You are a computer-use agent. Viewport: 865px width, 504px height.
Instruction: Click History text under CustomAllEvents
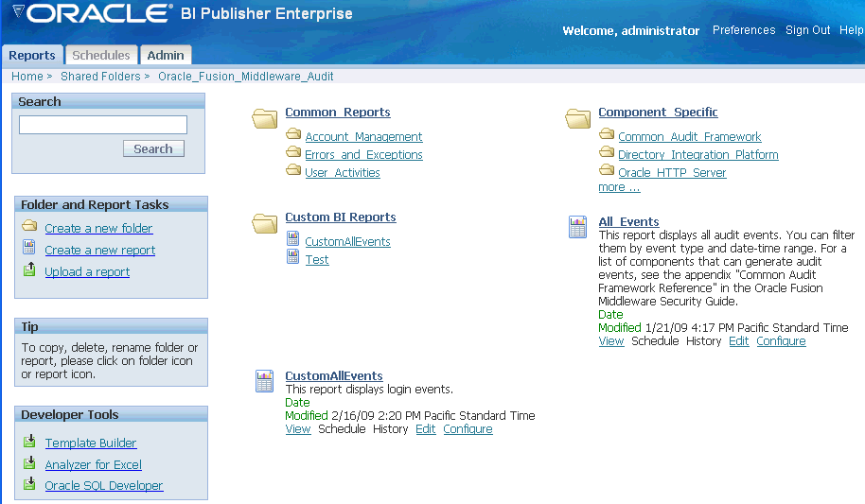390,429
